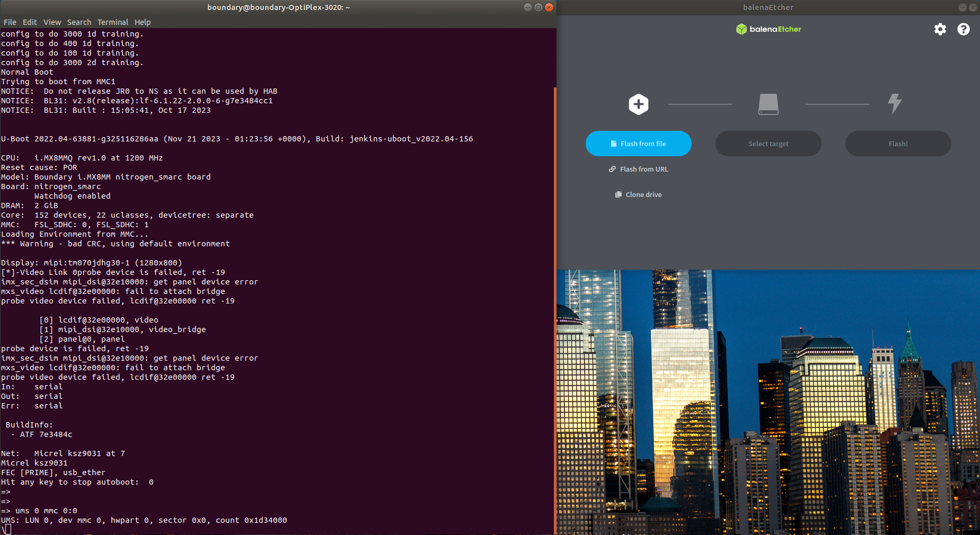980x535 pixels.
Task: Click the help question mark icon
Action: coord(963,29)
